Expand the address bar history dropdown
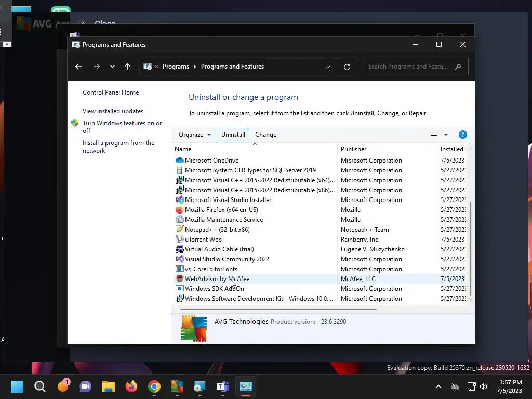 click(x=328, y=67)
